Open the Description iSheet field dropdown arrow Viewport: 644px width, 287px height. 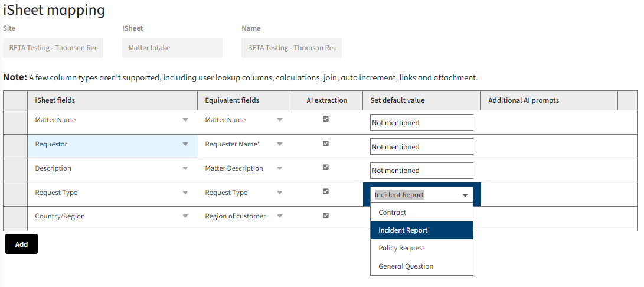coord(185,168)
